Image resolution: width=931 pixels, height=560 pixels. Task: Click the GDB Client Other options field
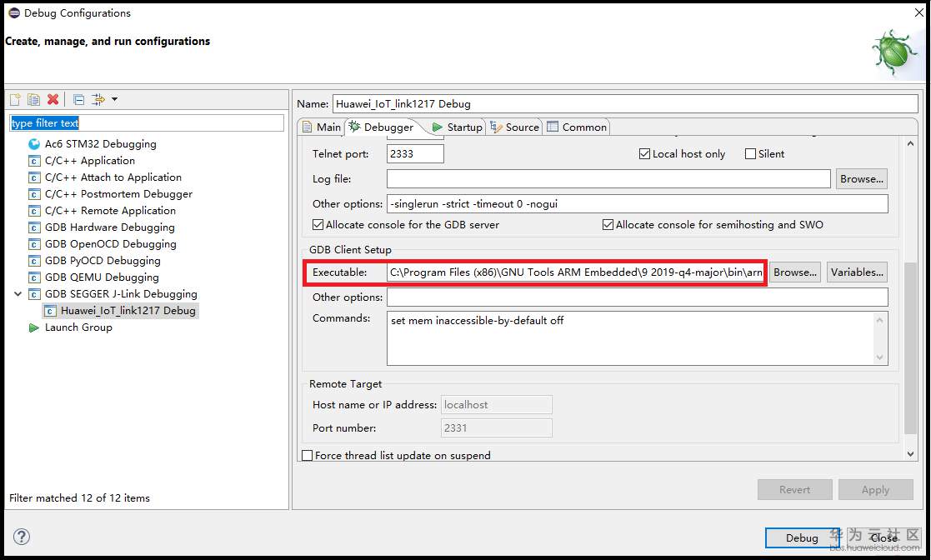tap(637, 297)
